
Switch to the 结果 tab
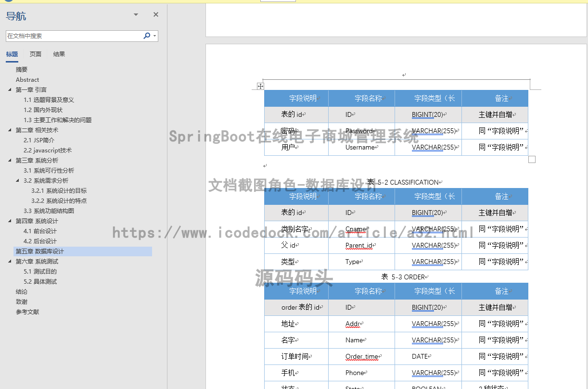tap(59, 54)
